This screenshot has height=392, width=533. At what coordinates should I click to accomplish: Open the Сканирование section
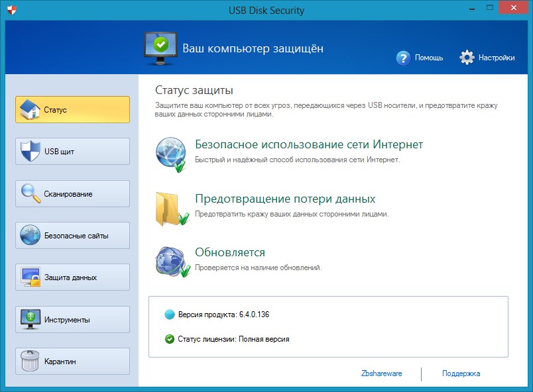[72, 193]
